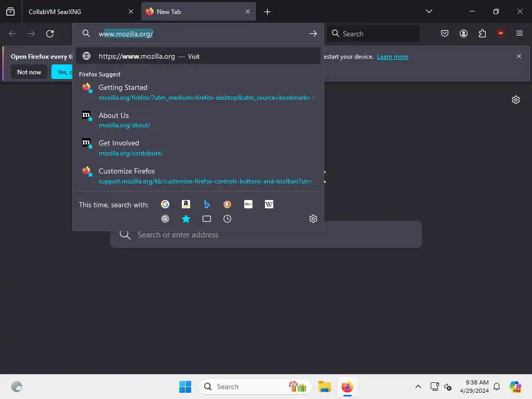Click the muted volume tray icon
Image resolution: width=532 pixels, height=399 pixels.
[x=448, y=387]
